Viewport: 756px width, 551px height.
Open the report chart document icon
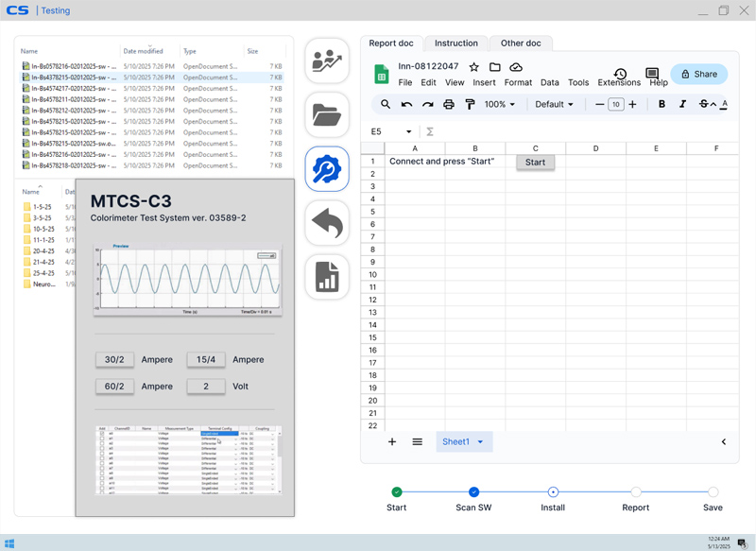point(327,277)
